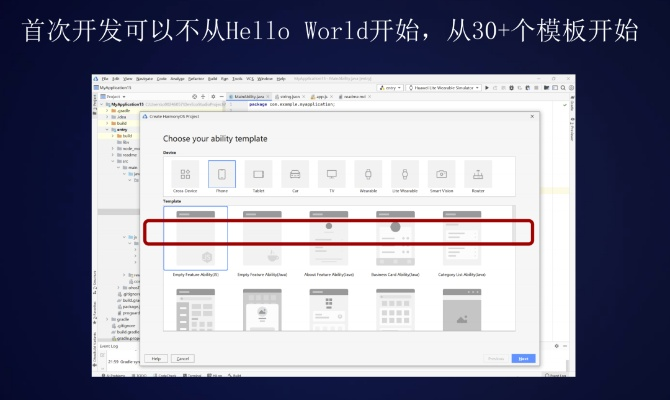670x400 pixels.
Task: Select the Business Card Ability(Java) template
Action: pos(395,242)
